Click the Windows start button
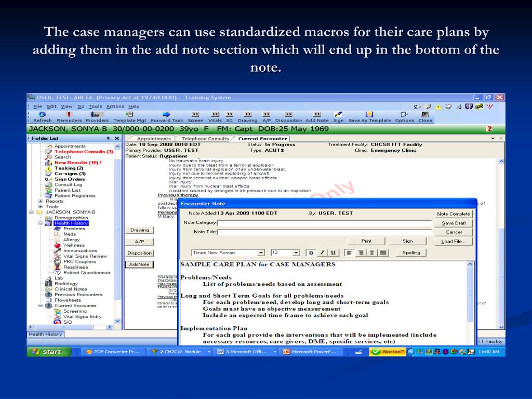 (49, 352)
